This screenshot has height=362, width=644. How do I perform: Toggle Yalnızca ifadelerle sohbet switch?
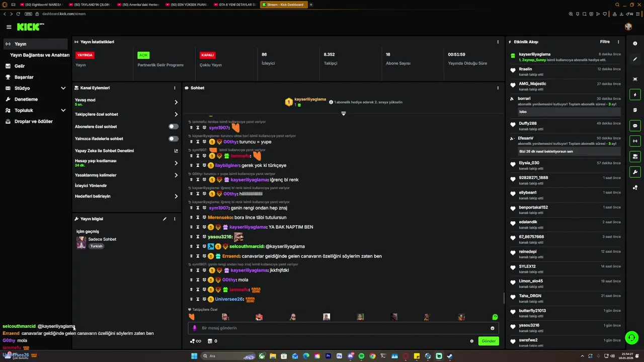coord(174,139)
